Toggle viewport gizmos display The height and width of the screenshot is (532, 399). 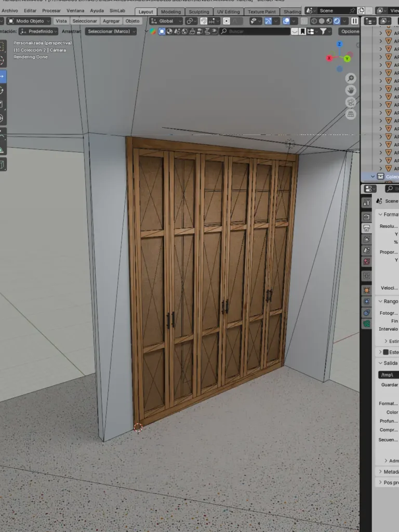(269, 21)
